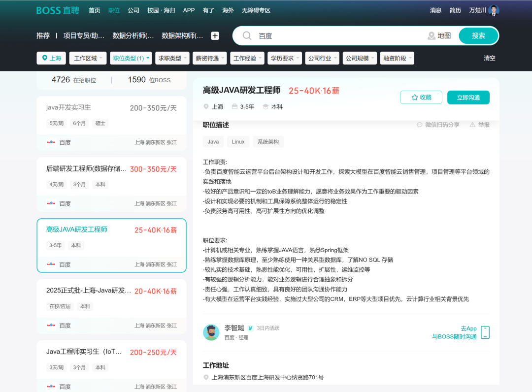
Task: Click Baidu logo in java开发实习生 card
Action: 51,142
